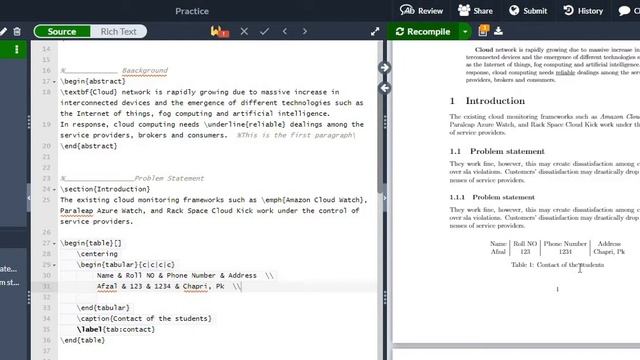The image size is (640, 360).
Task: Open the Recompile options dropdown arrow
Action: click(x=465, y=31)
